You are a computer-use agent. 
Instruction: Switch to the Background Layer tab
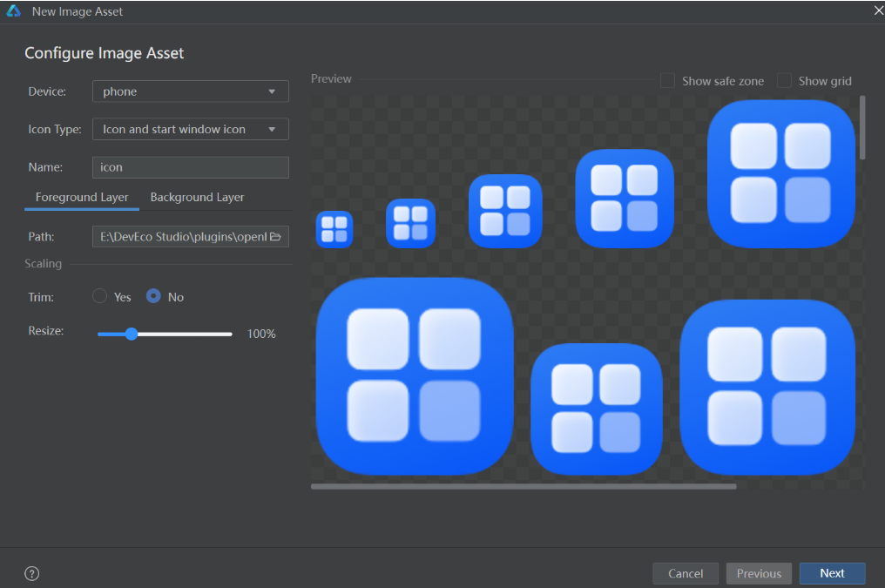tap(197, 197)
